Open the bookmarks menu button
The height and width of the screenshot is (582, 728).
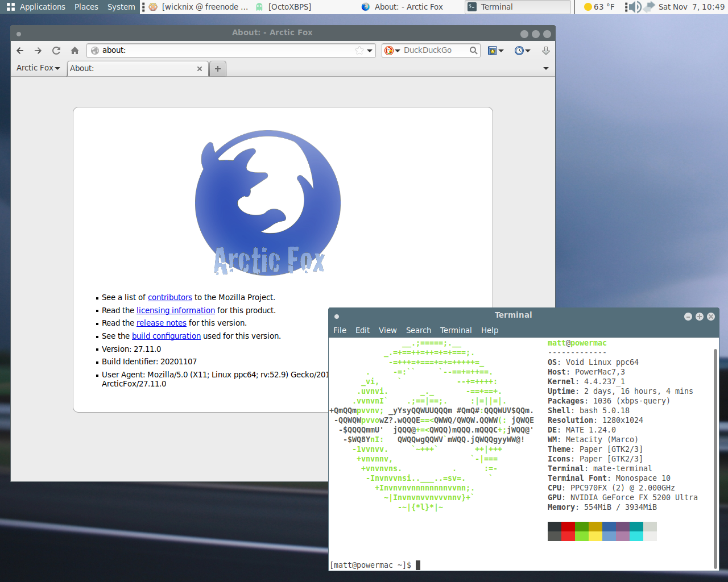(495, 51)
